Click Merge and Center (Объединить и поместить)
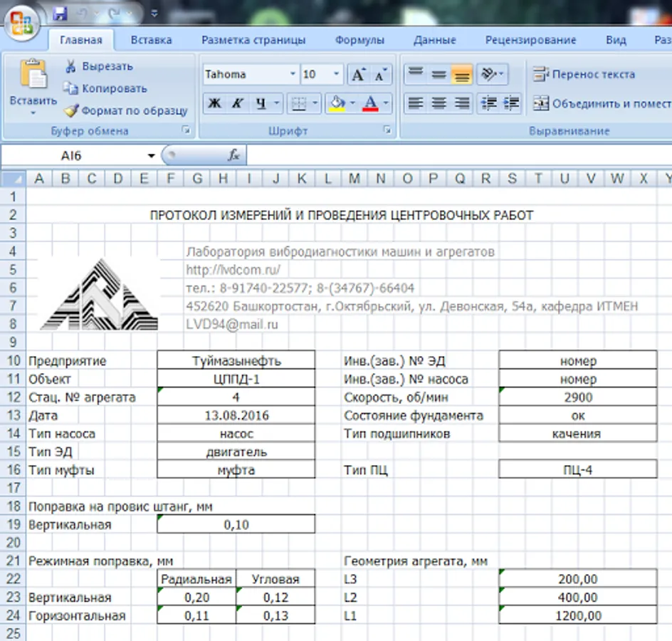672x641 pixels. (x=602, y=104)
